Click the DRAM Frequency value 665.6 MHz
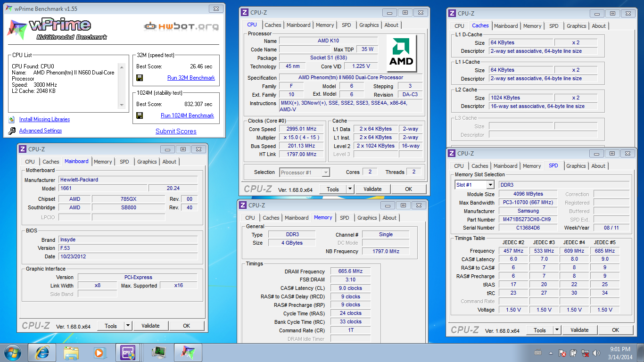The width and height of the screenshot is (644, 362). coord(350,271)
